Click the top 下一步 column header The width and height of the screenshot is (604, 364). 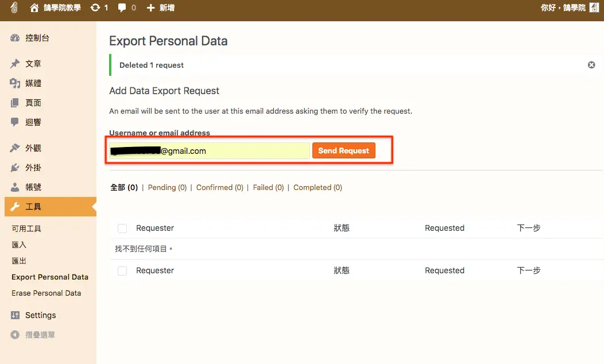(528, 228)
